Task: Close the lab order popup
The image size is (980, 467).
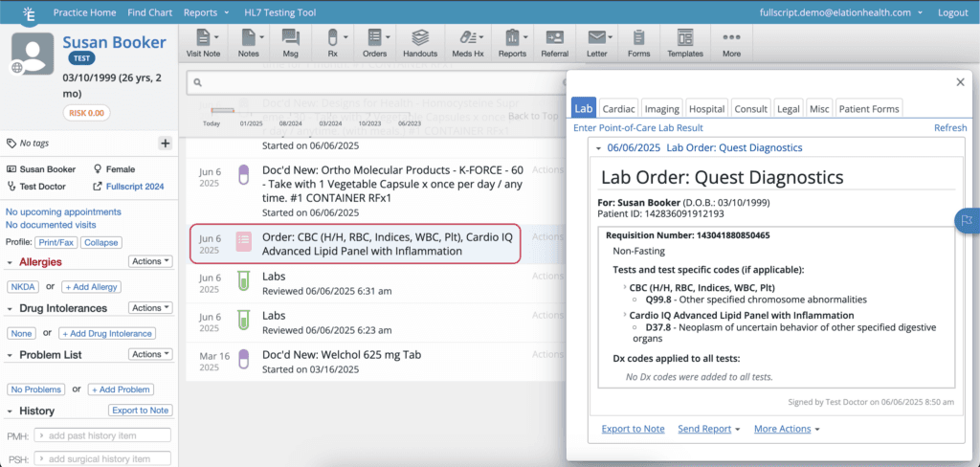Action: 960,82
